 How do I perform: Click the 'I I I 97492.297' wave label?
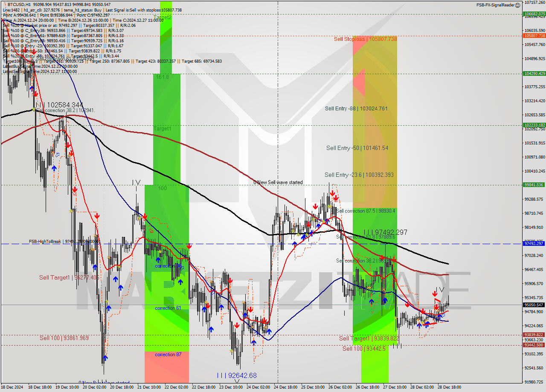(385, 233)
